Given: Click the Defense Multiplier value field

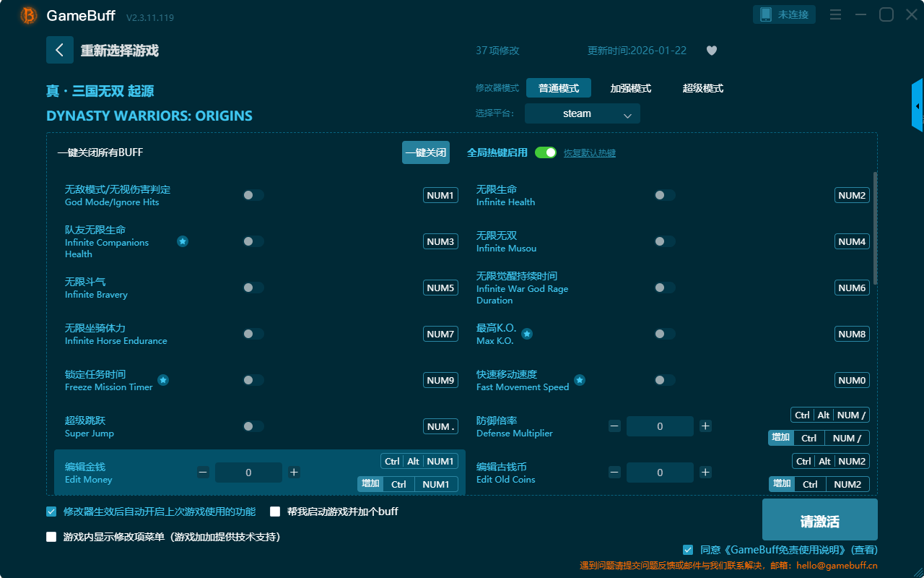Looking at the screenshot, I should tap(660, 426).
